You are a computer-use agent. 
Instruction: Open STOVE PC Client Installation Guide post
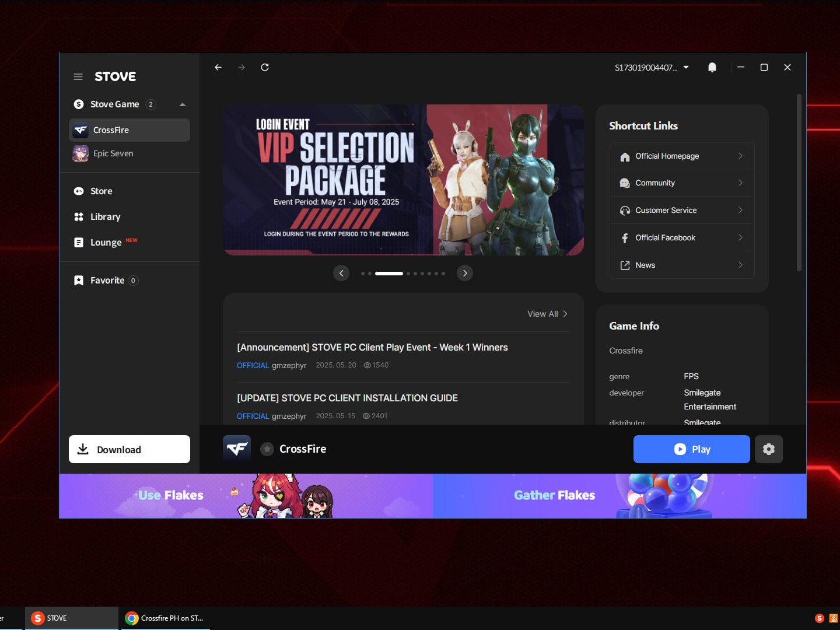pyautogui.click(x=347, y=398)
